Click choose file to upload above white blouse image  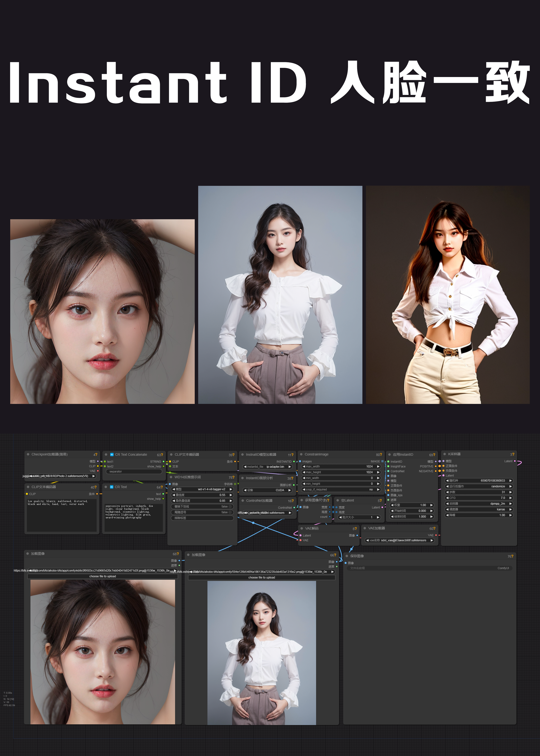262,578
